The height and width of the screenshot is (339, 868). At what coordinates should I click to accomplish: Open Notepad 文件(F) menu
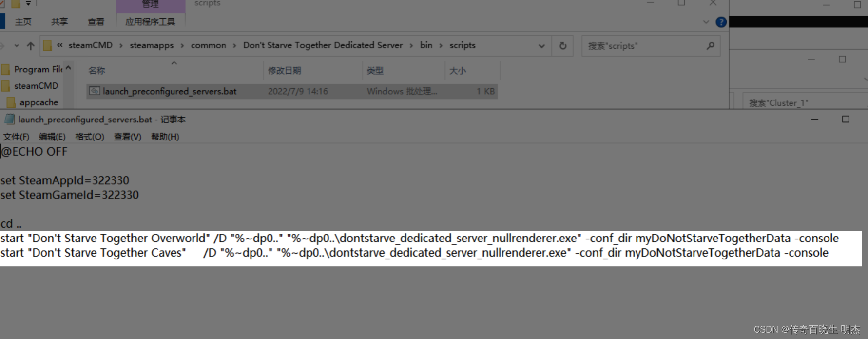[16, 137]
